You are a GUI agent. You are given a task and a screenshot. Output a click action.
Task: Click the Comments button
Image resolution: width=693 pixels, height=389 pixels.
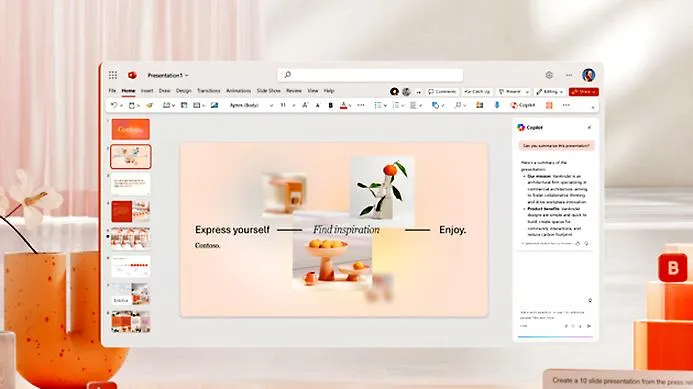(442, 92)
